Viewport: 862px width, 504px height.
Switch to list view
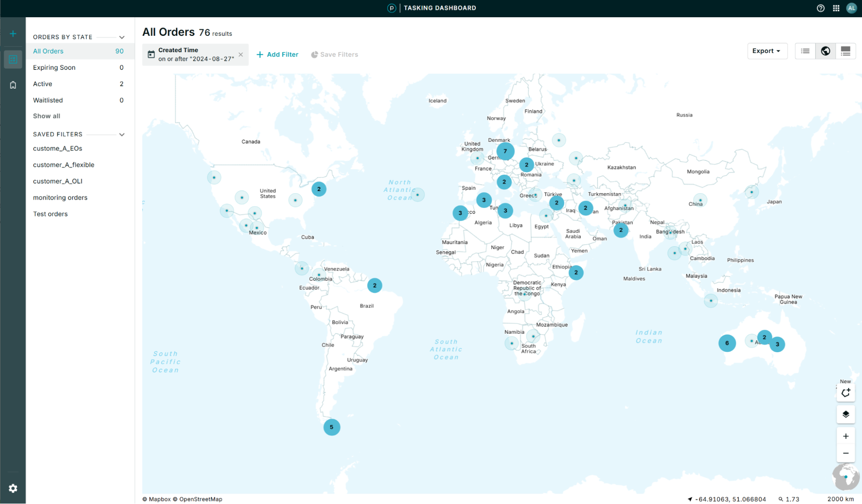tap(805, 51)
